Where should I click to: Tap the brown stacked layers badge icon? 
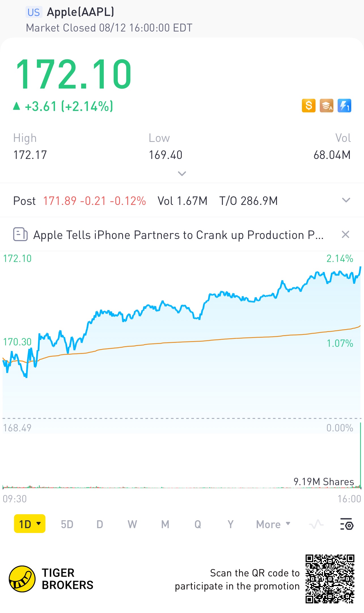click(x=327, y=106)
